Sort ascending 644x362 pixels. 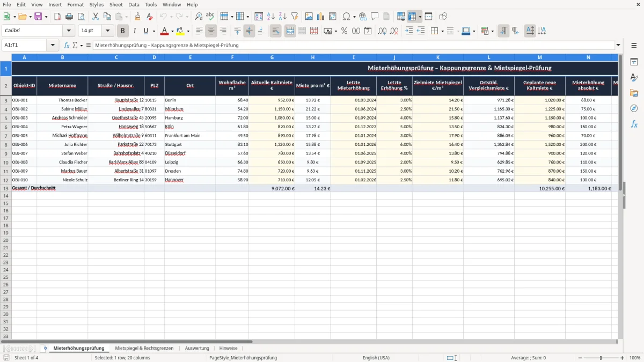(x=270, y=17)
